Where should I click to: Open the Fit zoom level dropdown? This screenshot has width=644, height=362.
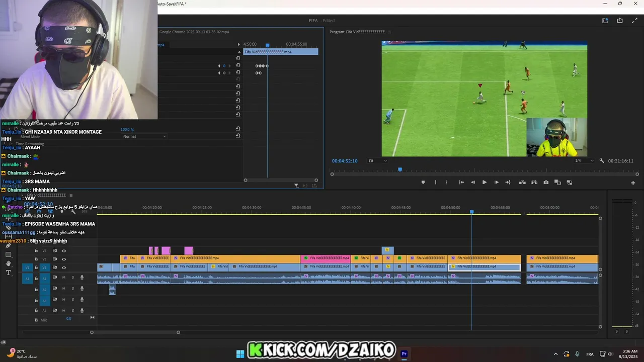pos(378,161)
